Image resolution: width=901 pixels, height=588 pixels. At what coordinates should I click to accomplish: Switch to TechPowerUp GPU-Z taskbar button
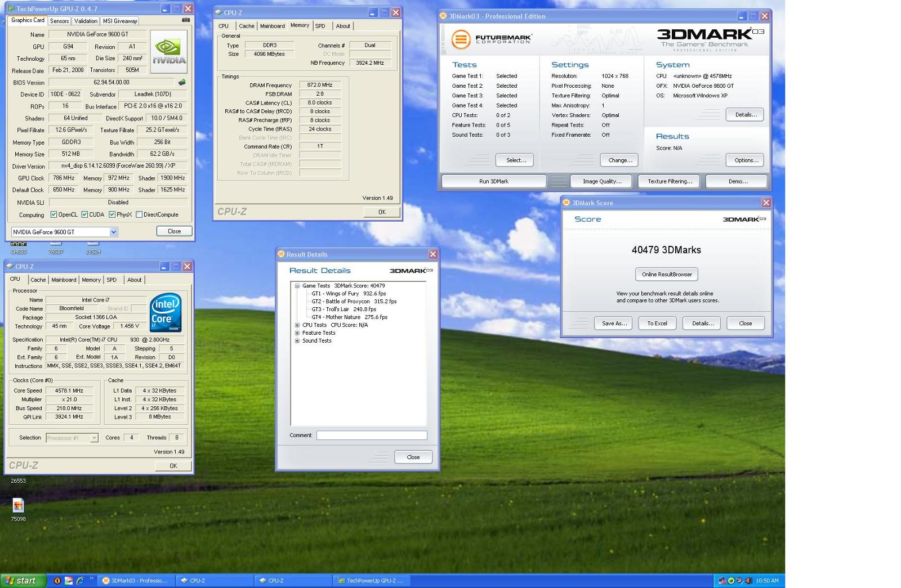click(x=371, y=581)
